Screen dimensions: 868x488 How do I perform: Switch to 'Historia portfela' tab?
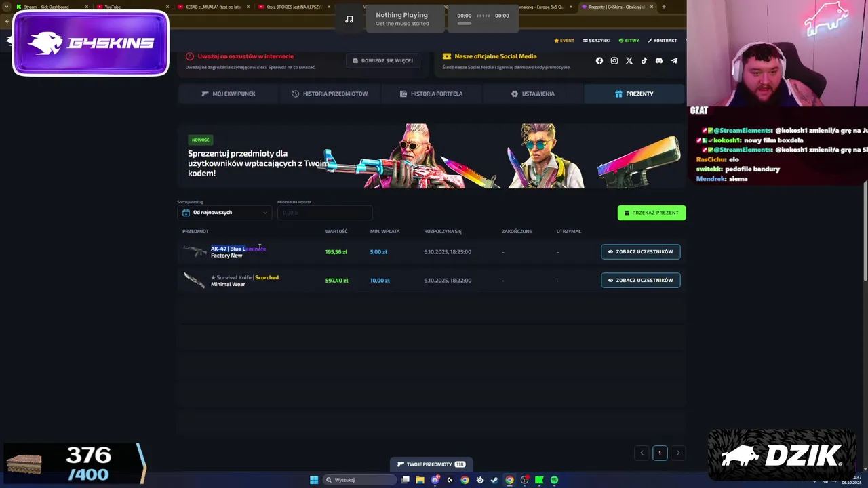tap(431, 94)
